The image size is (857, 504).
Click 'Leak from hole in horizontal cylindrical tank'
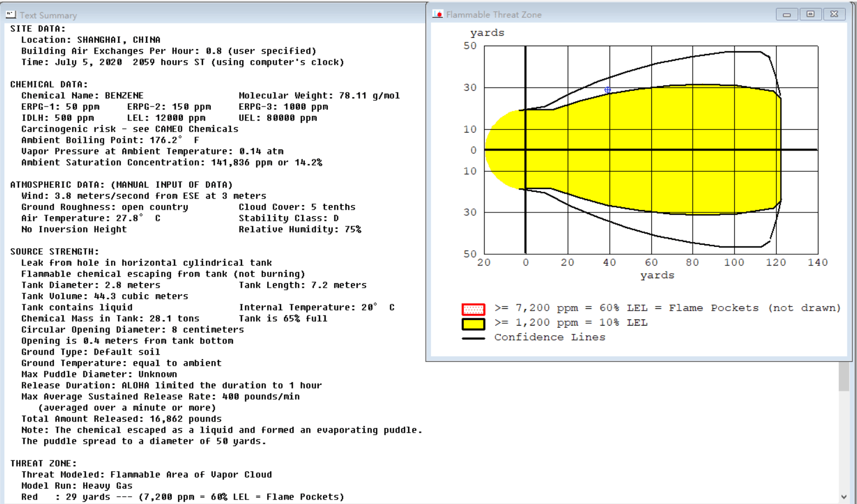[147, 263]
